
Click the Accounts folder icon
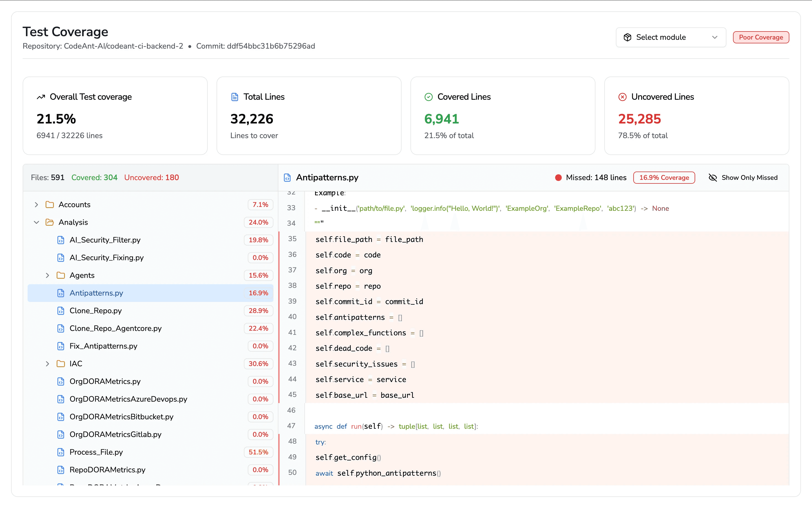pos(50,205)
